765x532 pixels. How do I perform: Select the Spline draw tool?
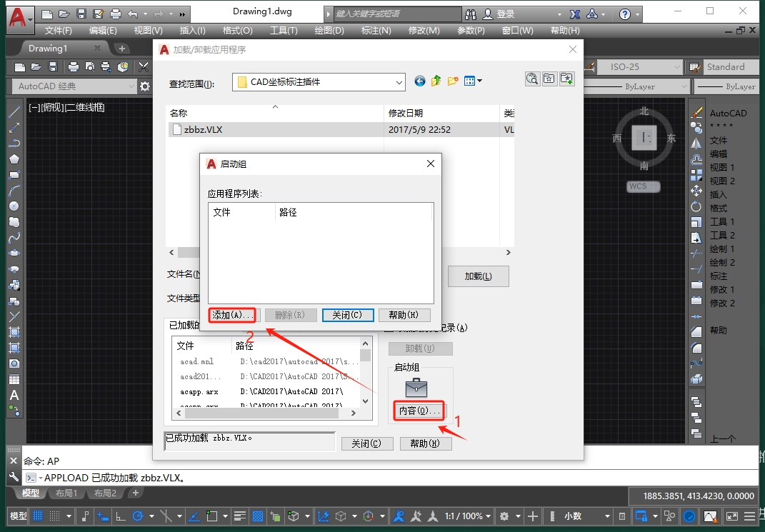point(14,238)
